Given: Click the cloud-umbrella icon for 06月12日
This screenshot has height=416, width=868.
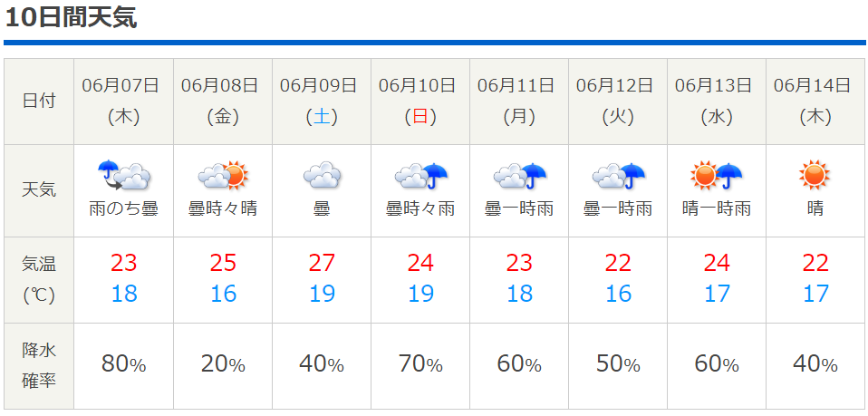Looking at the screenshot, I should point(618,176).
